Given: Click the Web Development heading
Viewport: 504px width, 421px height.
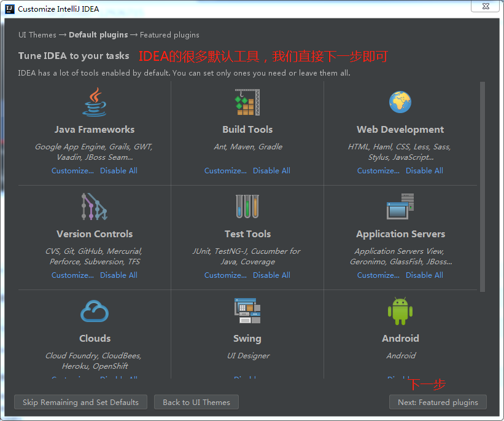Looking at the screenshot, I should 400,130.
